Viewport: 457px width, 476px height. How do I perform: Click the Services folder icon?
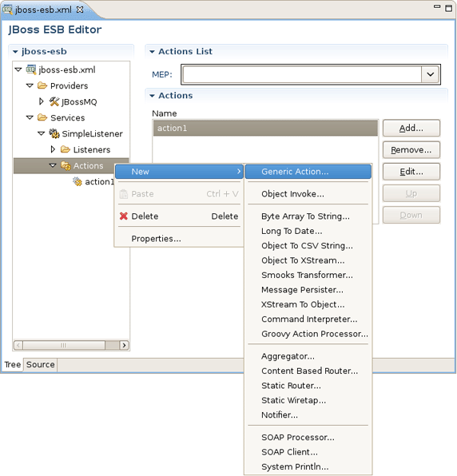(42, 117)
